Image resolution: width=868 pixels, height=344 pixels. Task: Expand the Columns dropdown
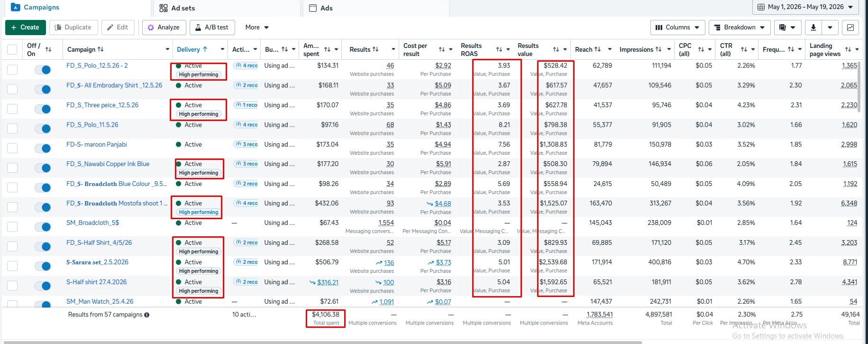click(x=678, y=28)
